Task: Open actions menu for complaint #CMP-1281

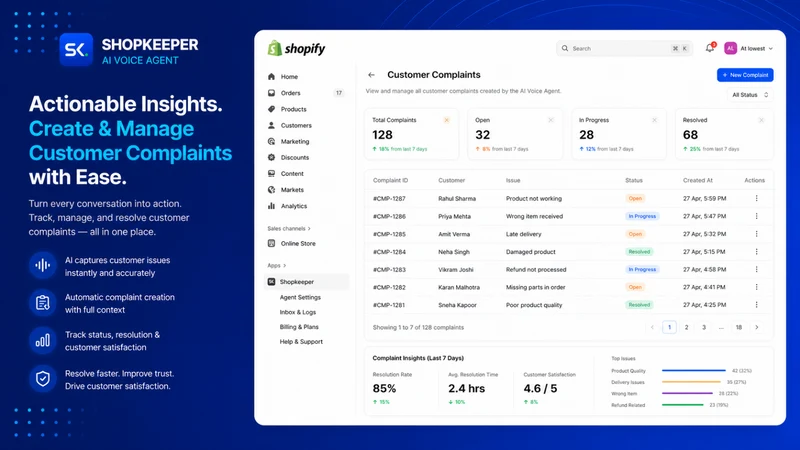Action: point(757,305)
